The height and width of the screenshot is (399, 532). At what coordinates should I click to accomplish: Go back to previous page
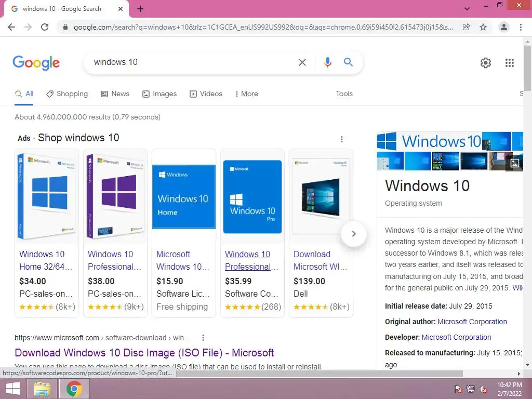pos(11,27)
